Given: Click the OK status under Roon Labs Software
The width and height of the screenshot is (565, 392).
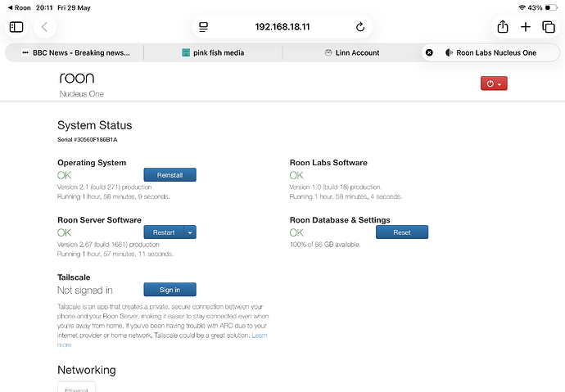Looking at the screenshot, I should click(296, 175).
